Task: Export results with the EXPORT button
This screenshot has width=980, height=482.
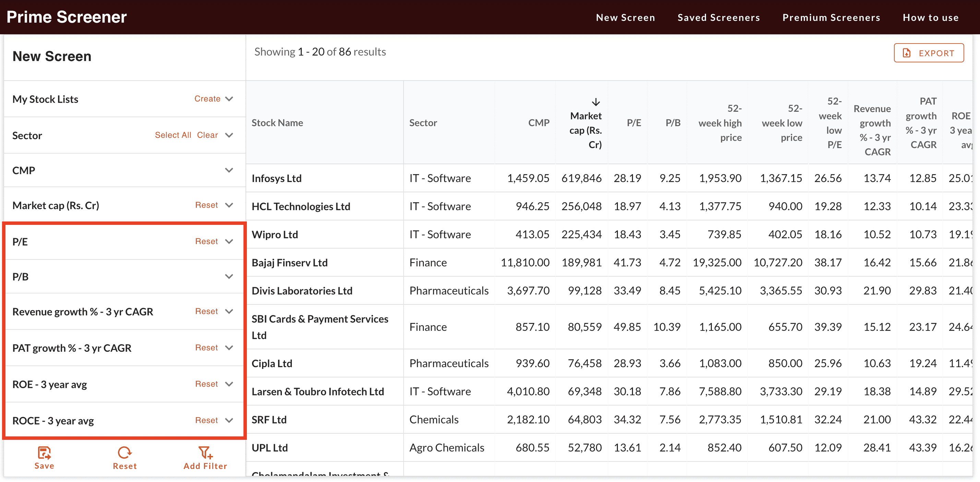Action: click(929, 53)
